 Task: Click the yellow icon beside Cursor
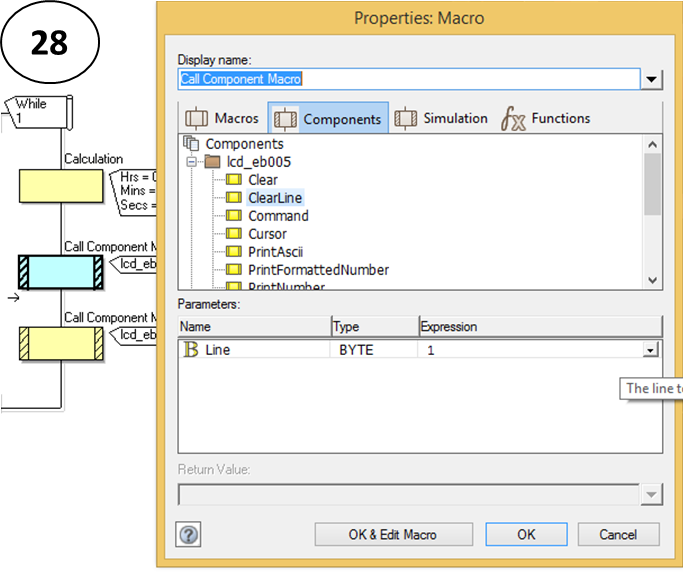point(234,233)
